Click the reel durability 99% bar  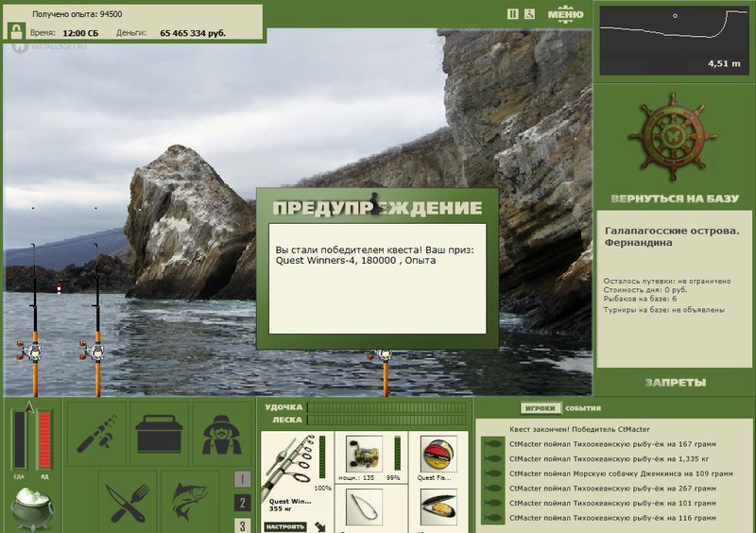tap(397, 454)
